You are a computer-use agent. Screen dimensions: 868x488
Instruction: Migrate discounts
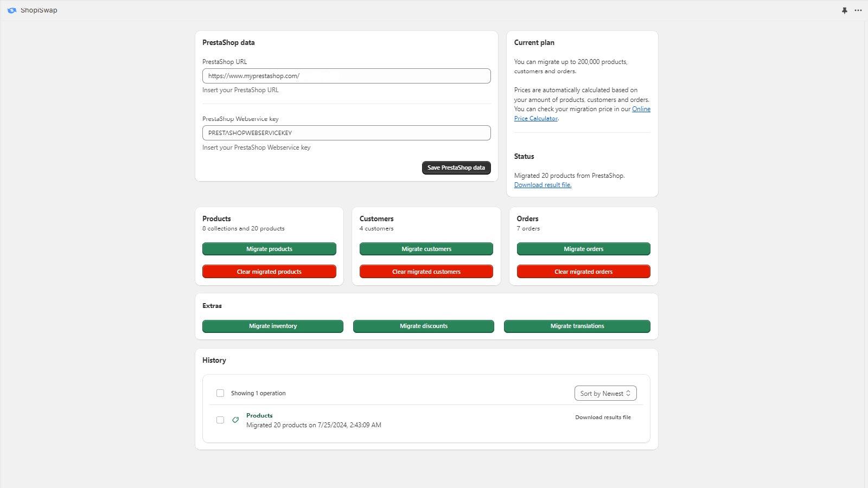[424, 326]
